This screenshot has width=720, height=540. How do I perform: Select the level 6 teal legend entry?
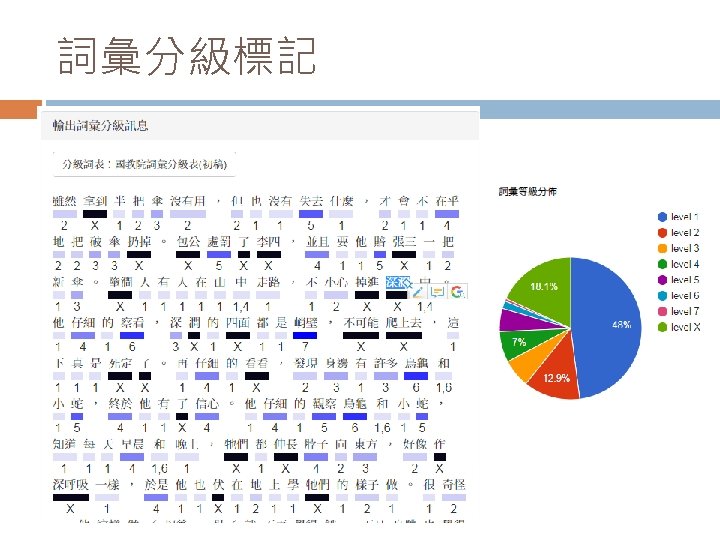(679, 296)
